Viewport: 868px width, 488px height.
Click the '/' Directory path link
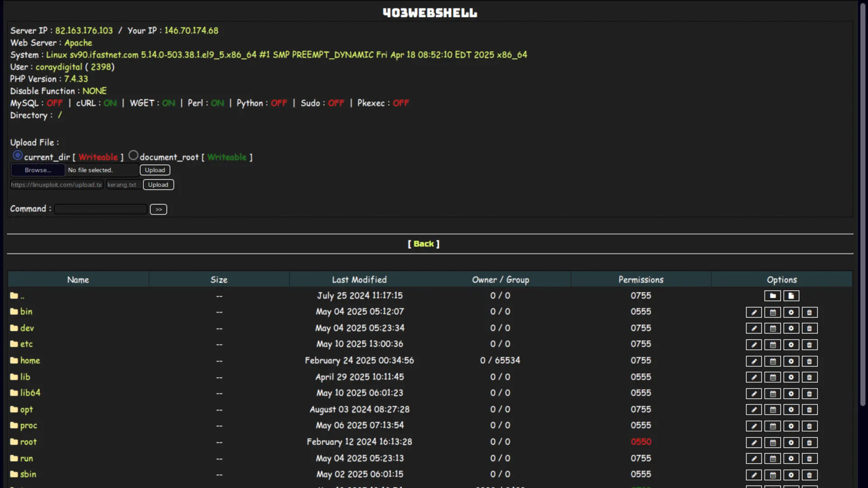pos(60,115)
